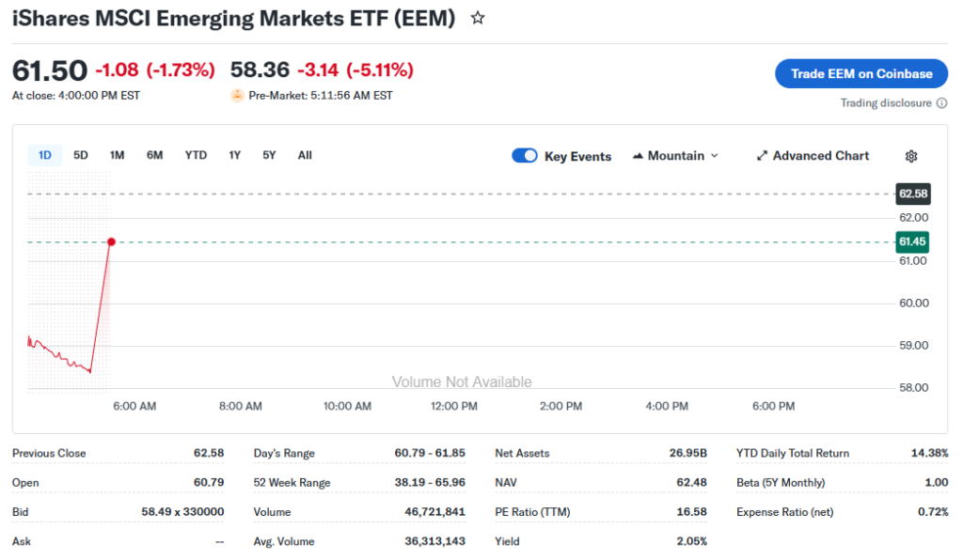Show All historical price data

pyautogui.click(x=305, y=155)
